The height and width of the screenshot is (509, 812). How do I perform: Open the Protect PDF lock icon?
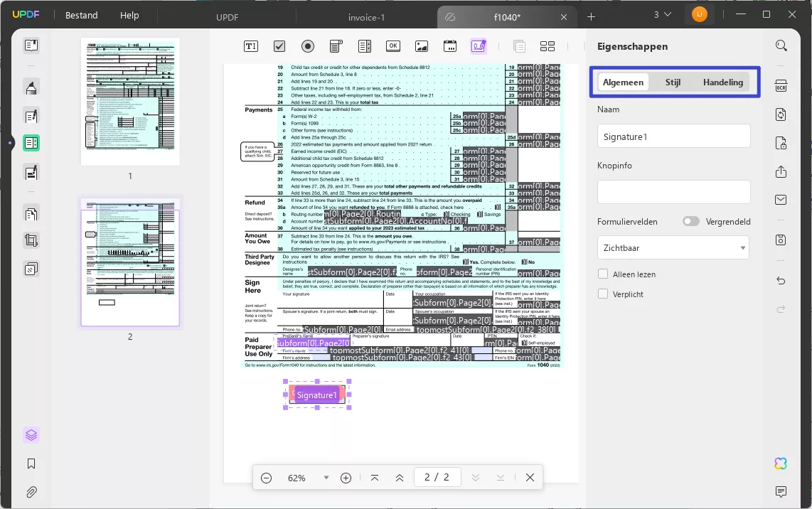[x=781, y=143]
